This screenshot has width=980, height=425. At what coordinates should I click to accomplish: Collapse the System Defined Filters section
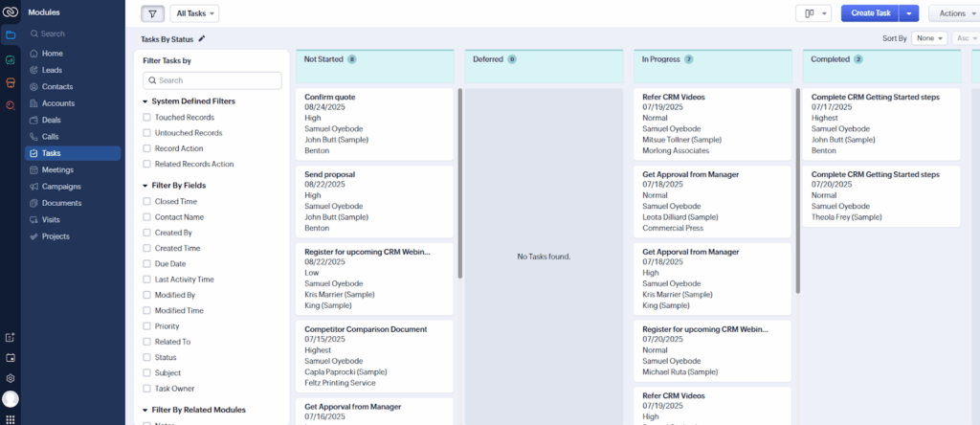(145, 101)
